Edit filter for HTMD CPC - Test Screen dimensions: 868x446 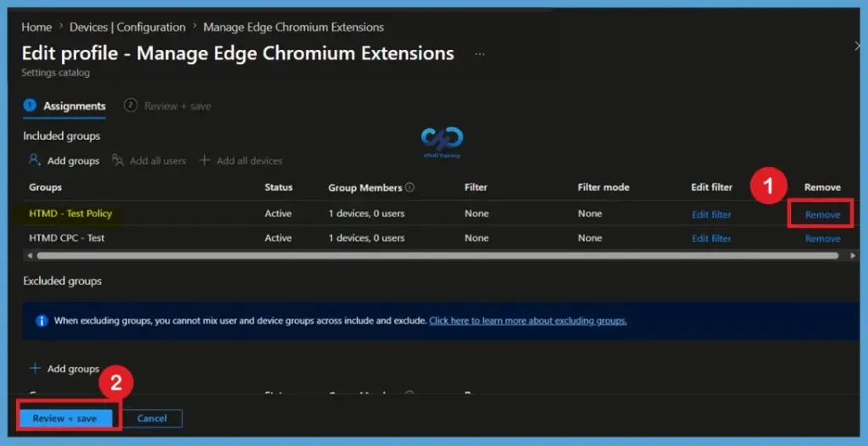pos(711,238)
